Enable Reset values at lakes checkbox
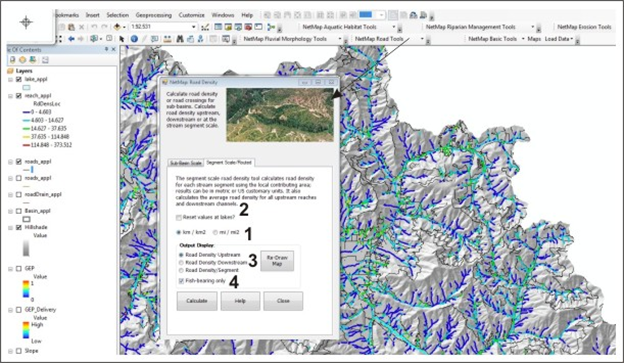This screenshot has height=363, width=624. (x=179, y=217)
